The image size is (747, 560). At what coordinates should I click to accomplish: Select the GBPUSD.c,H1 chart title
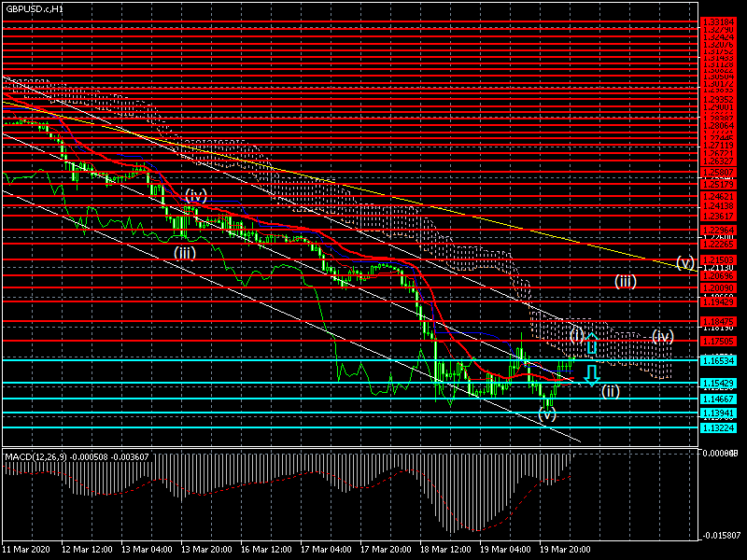point(35,9)
